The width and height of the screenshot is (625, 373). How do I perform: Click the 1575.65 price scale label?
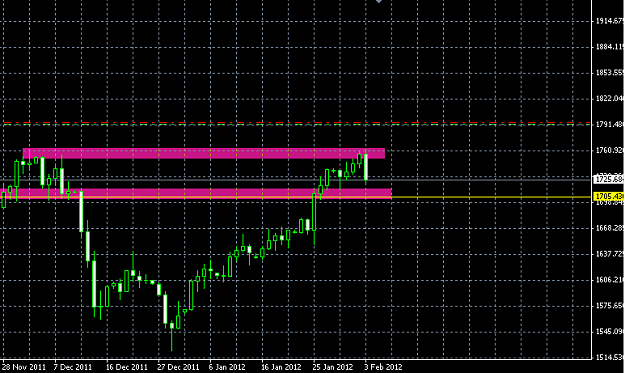pos(610,306)
